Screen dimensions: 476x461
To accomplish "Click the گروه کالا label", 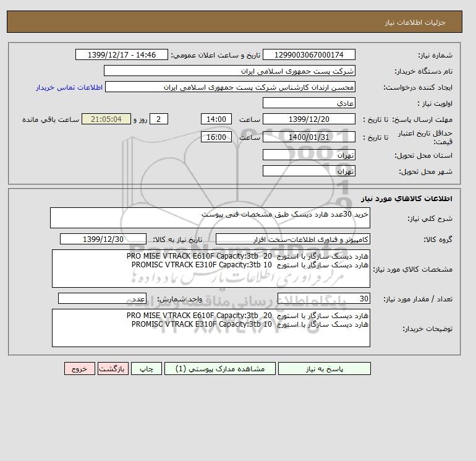I will click(438, 239).
